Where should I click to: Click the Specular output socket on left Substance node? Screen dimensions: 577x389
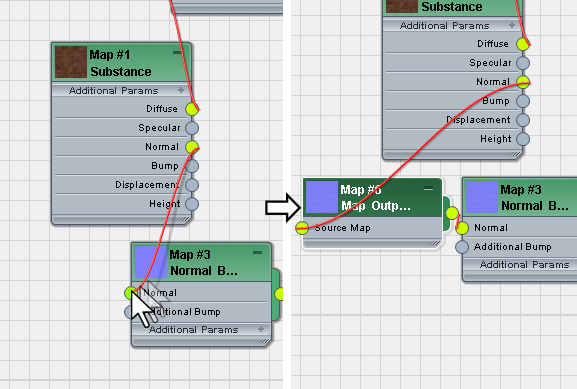coord(192,128)
